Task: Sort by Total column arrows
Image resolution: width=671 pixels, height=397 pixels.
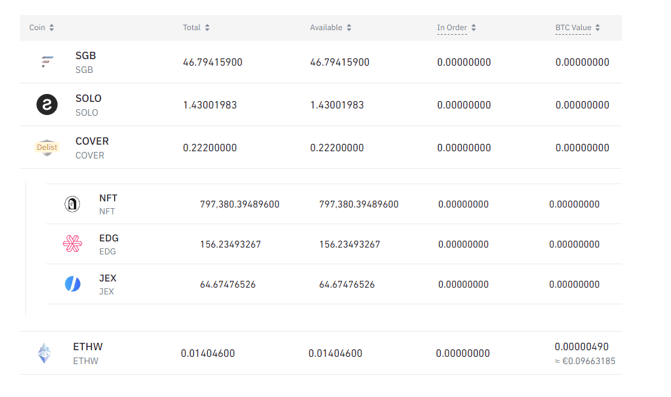Action: pos(207,27)
